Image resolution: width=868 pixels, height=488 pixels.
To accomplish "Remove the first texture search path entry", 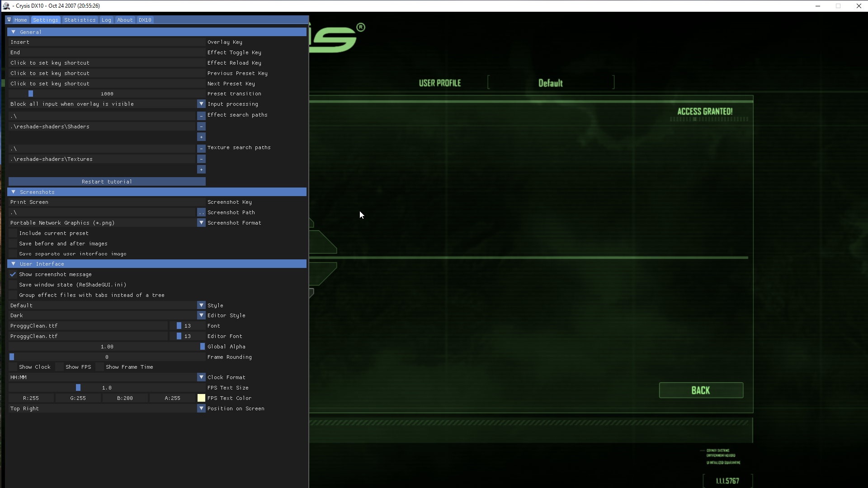I will (x=201, y=149).
